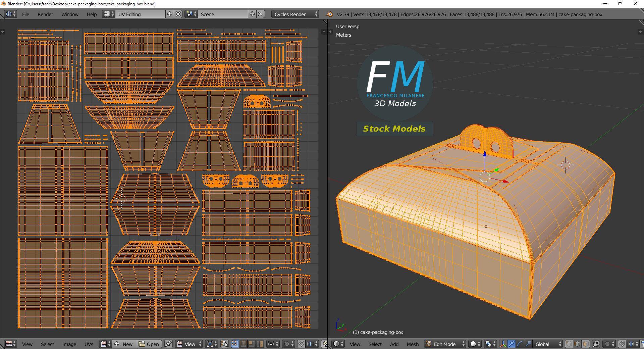Open the Mesh menu
Viewport: 644px width, 349px height.
[x=413, y=344]
